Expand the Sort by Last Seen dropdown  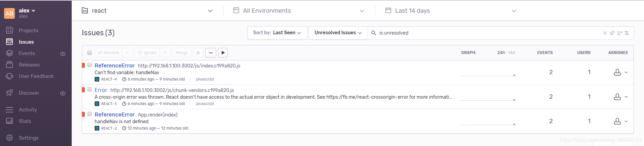click(x=277, y=33)
